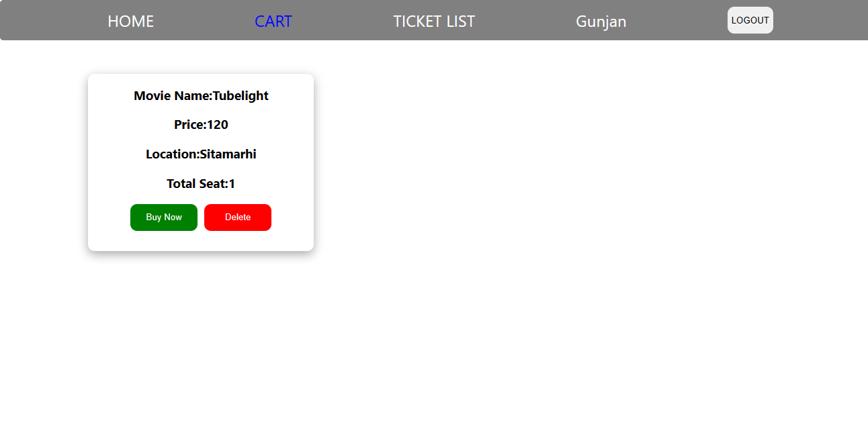Click the Price:120 text
Viewport: 868px width, 437px height.
pos(200,124)
